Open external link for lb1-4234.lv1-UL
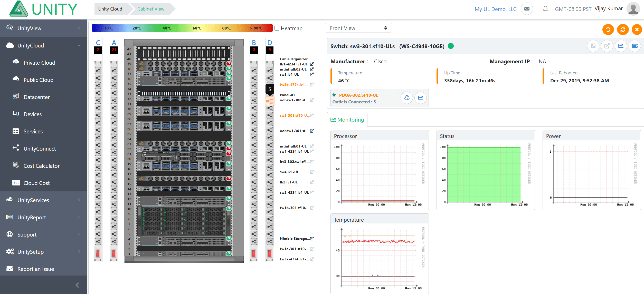The image size is (644, 294). click(312, 64)
